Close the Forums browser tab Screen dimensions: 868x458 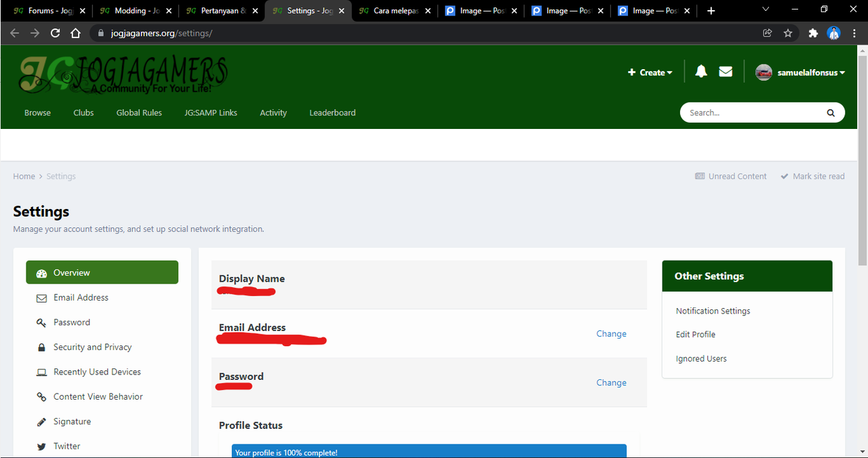[83, 11]
